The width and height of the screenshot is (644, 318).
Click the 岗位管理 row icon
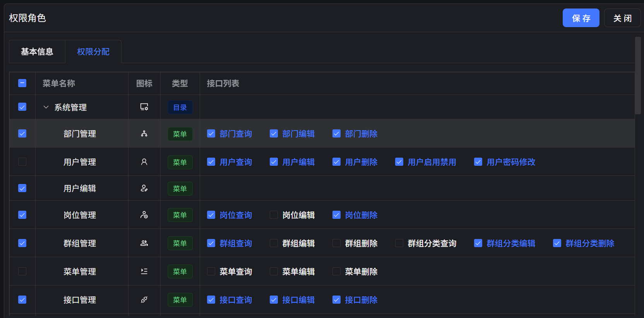[x=144, y=215]
